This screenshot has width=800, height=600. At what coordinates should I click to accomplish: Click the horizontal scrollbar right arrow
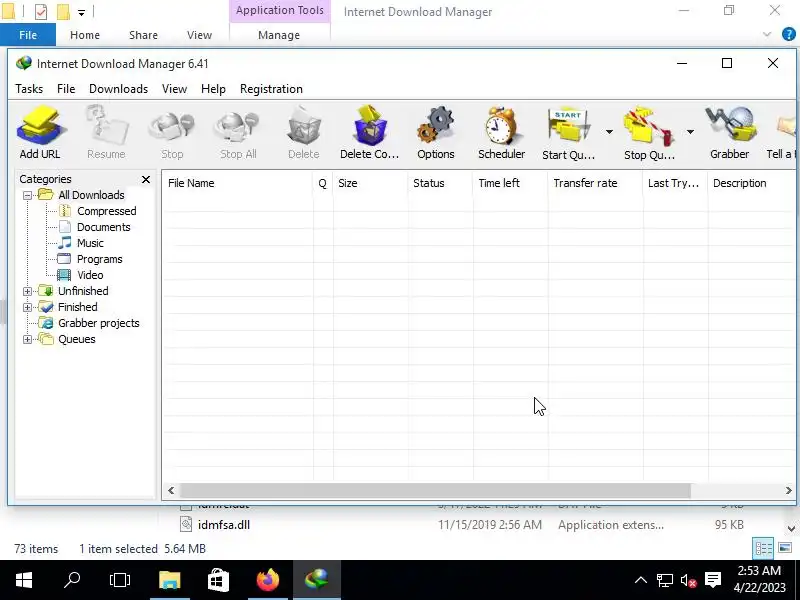pos(788,490)
